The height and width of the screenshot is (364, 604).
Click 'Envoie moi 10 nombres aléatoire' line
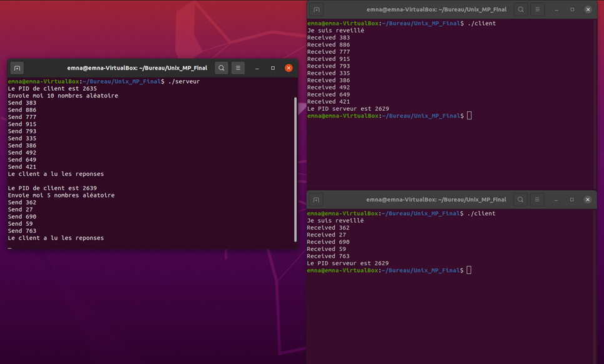pyautogui.click(x=63, y=96)
